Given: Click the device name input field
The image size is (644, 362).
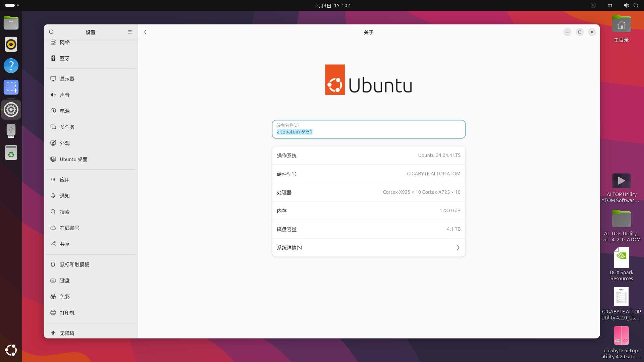Looking at the screenshot, I should (x=368, y=129).
